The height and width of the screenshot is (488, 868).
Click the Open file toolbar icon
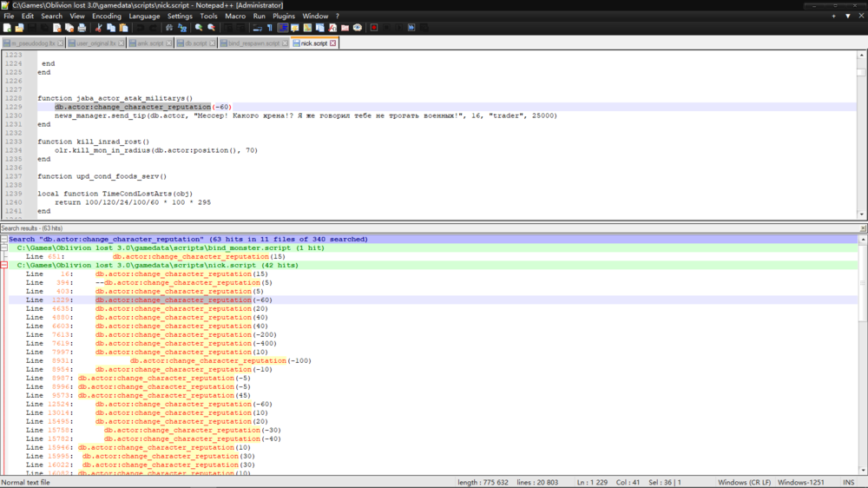click(x=19, y=28)
